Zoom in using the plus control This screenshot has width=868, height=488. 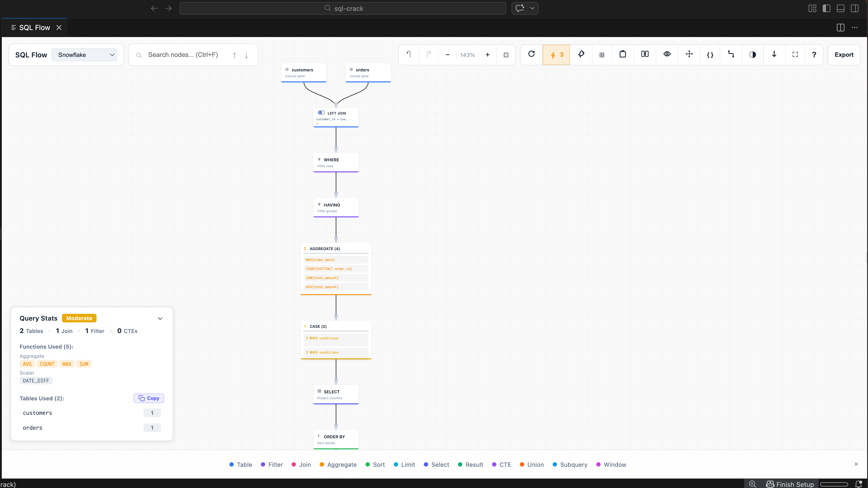487,54
